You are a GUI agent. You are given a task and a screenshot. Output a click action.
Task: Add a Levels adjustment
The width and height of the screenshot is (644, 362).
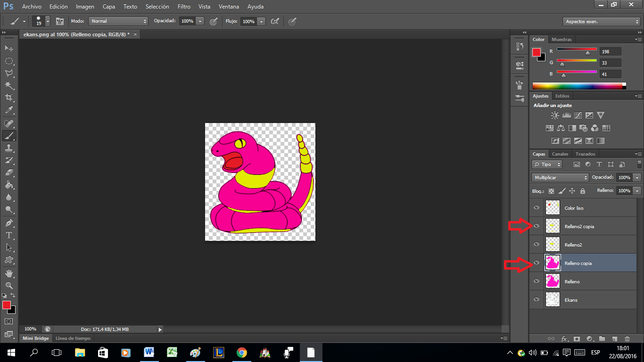pyautogui.click(x=567, y=115)
